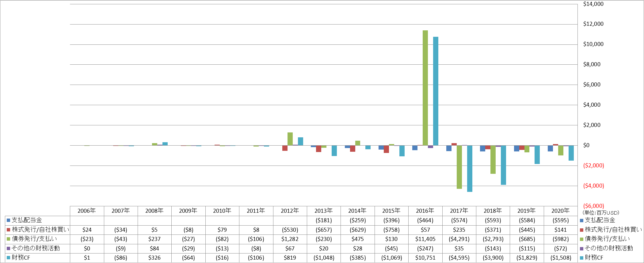Click the tall green 2016年 債券発行 bar
The width and height of the screenshot is (644, 263).
(425, 88)
